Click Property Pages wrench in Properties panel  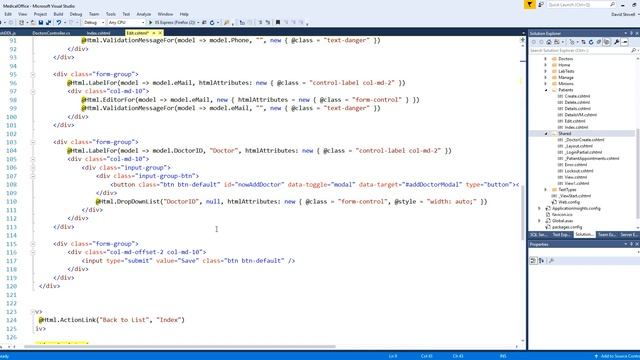(x=551, y=260)
